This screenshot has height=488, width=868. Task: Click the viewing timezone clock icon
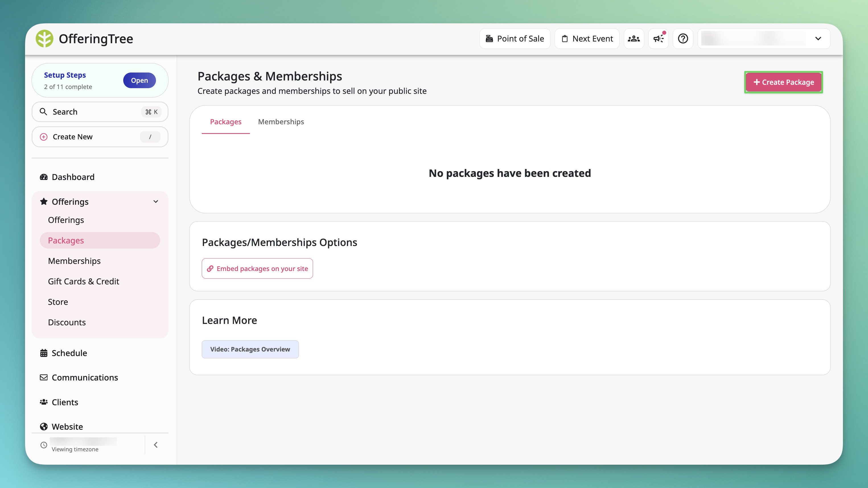[x=44, y=445]
